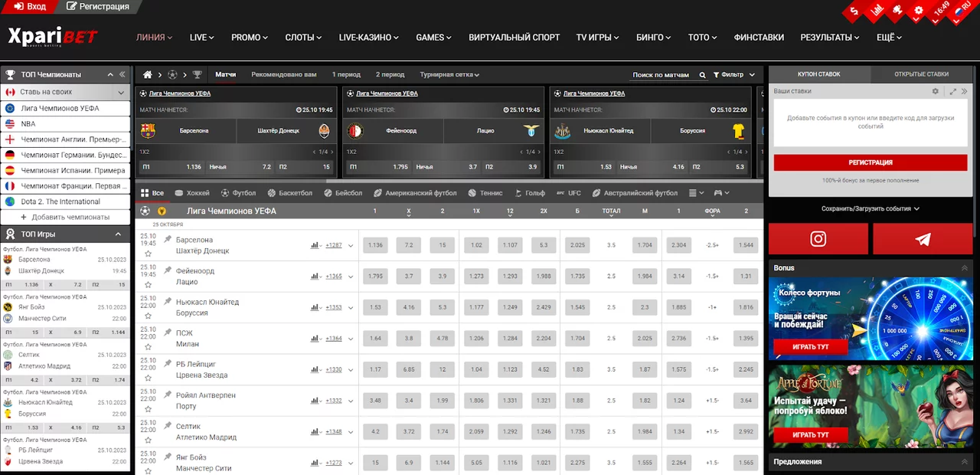Screen dimensions: 980x475
Task: Click the dollar sign ribbon icon
Action: [854, 11]
